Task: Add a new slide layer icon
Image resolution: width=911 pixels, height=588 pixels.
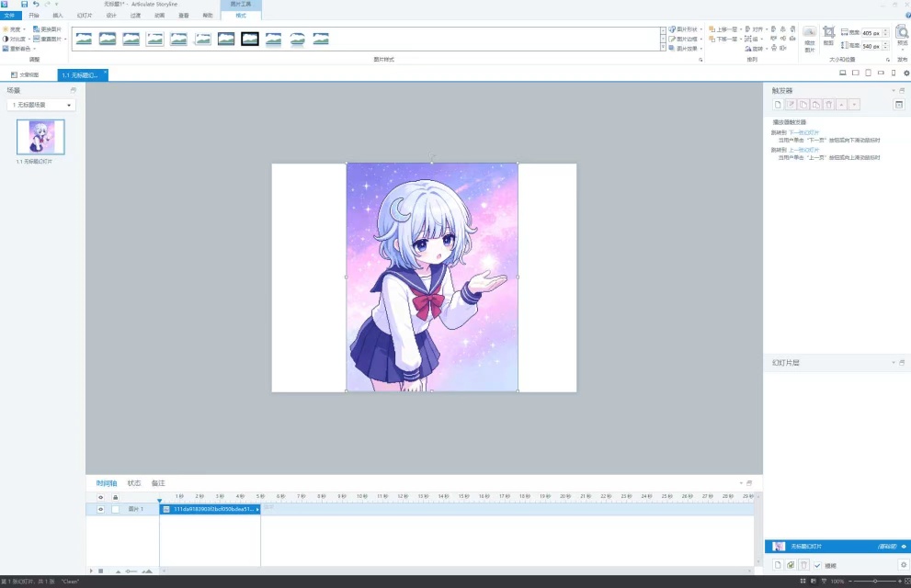Action: [x=778, y=565]
